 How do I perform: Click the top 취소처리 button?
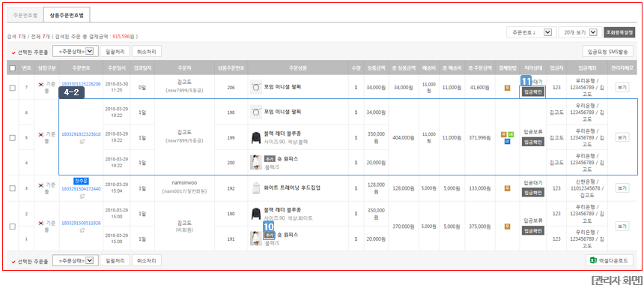[147, 51]
